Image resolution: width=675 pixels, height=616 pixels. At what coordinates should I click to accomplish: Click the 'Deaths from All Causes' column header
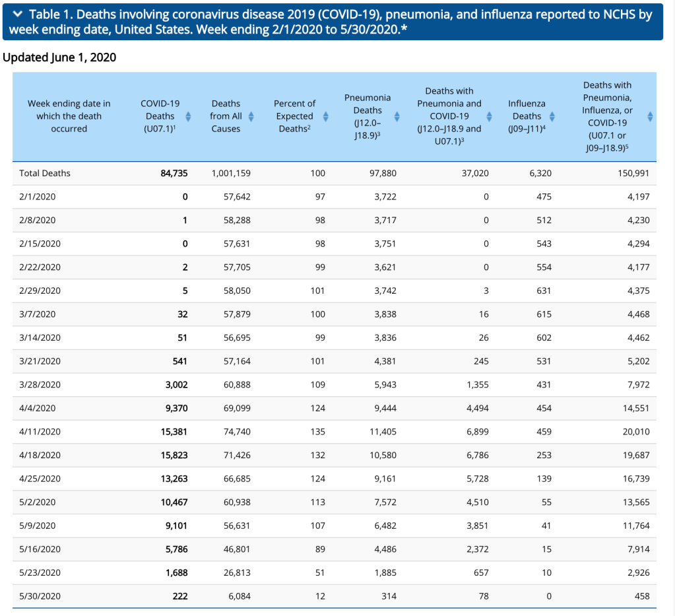click(226, 116)
